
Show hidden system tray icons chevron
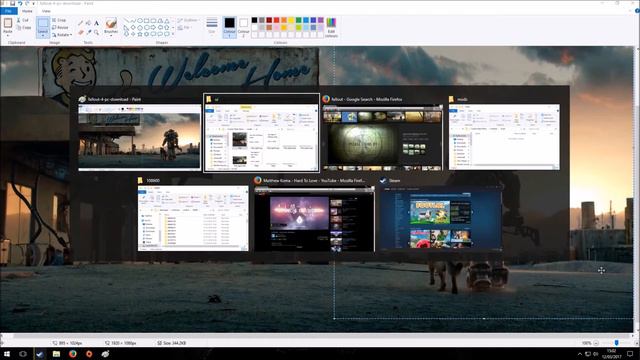pyautogui.click(x=580, y=354)
